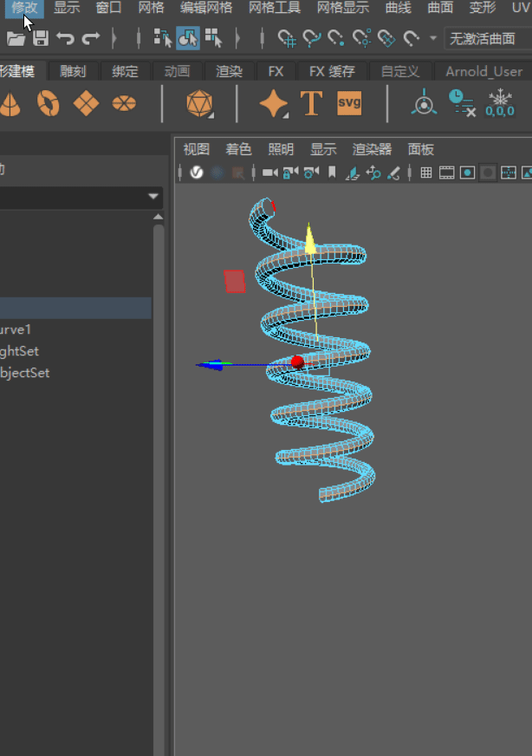Open the left panel dropdown menu

click(x=153, y=196)
